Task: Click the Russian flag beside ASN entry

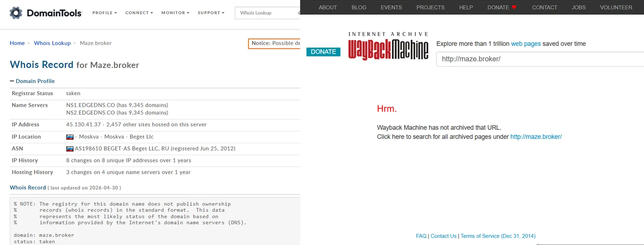Action: point(70,148)
